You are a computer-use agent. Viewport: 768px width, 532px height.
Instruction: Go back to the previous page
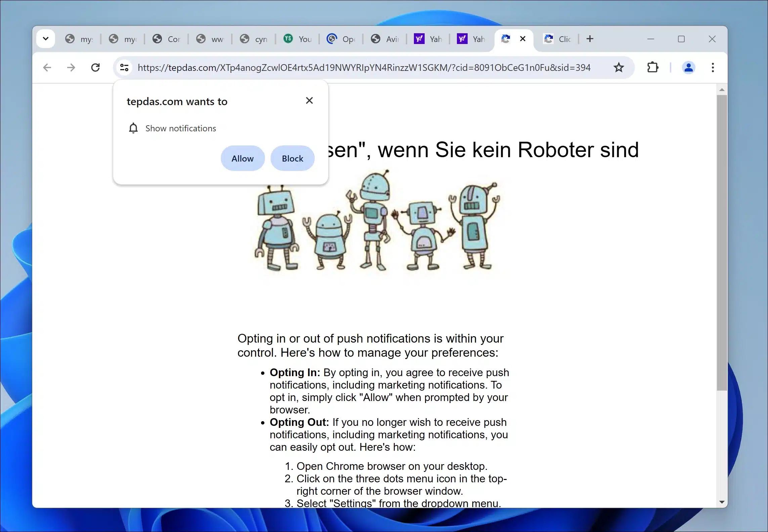click(47, 68)
